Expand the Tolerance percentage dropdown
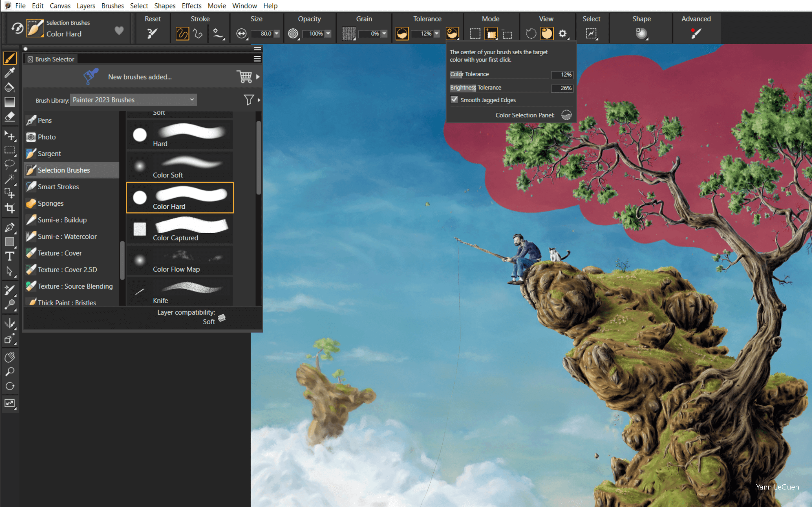The height and width of the screenshot is (507, 812). (x=437, y=34)
